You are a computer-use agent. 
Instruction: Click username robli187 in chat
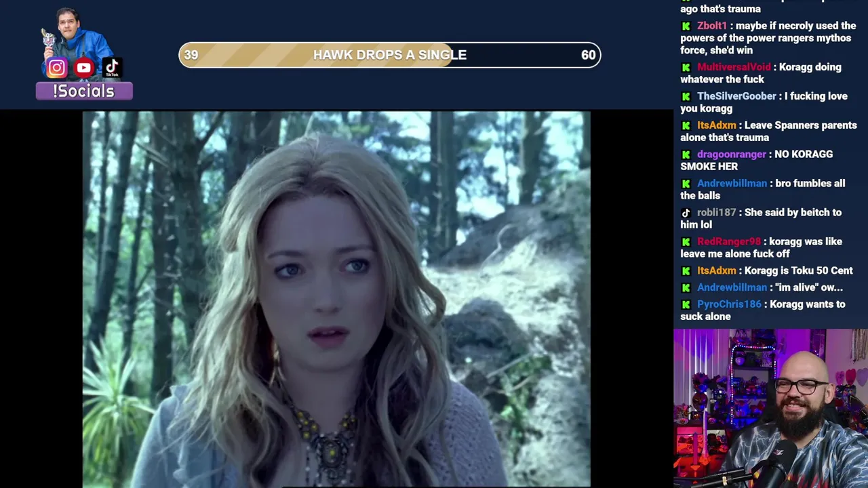tap(716, 213)
